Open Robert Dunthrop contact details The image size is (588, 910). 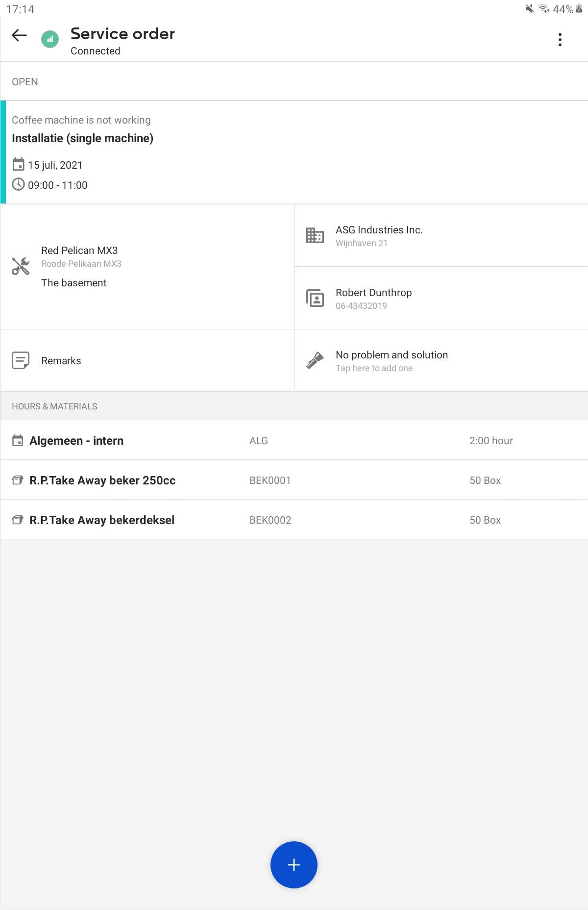441,298
